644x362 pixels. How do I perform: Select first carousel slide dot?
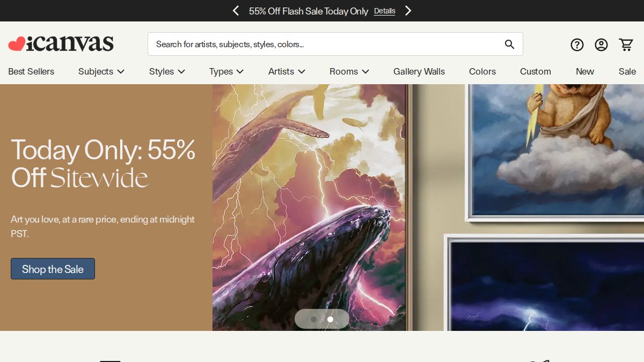313,319
